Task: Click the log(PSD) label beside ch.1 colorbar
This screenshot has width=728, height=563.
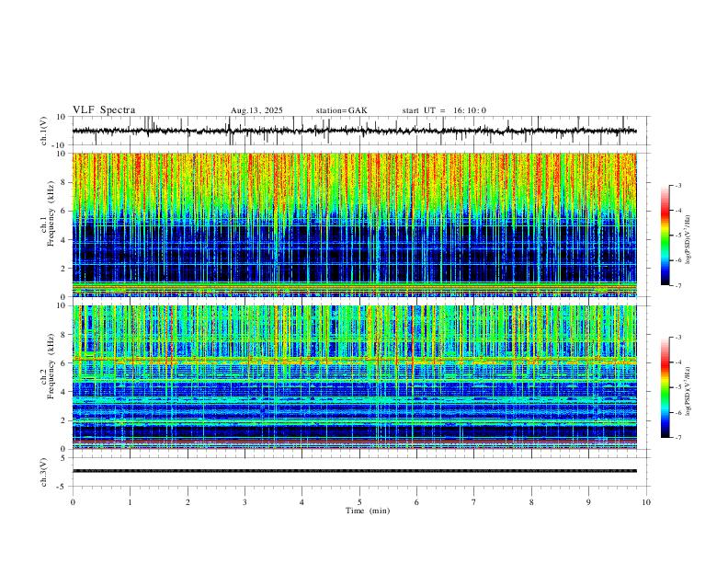Action: (688, 239)
